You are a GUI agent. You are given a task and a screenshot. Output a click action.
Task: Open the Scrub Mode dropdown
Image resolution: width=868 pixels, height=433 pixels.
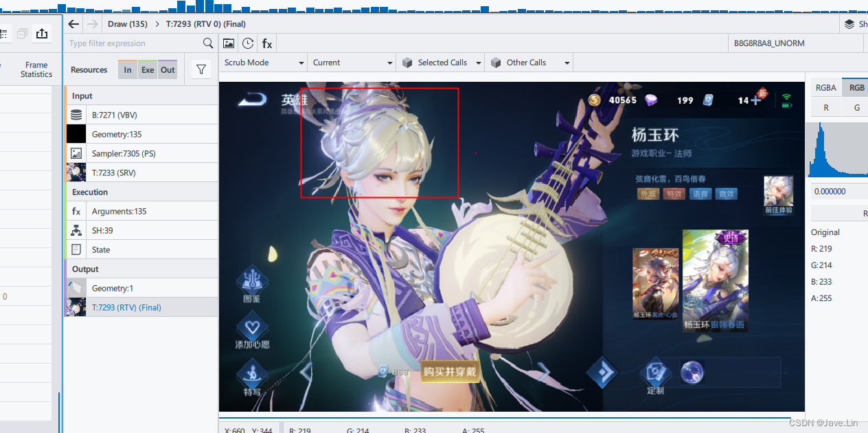264,63
